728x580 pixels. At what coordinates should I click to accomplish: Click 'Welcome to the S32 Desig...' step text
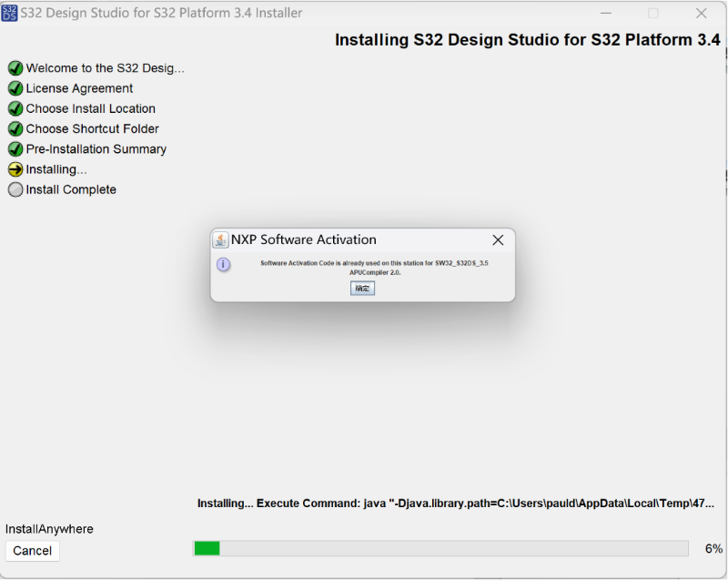coord(106,68)
